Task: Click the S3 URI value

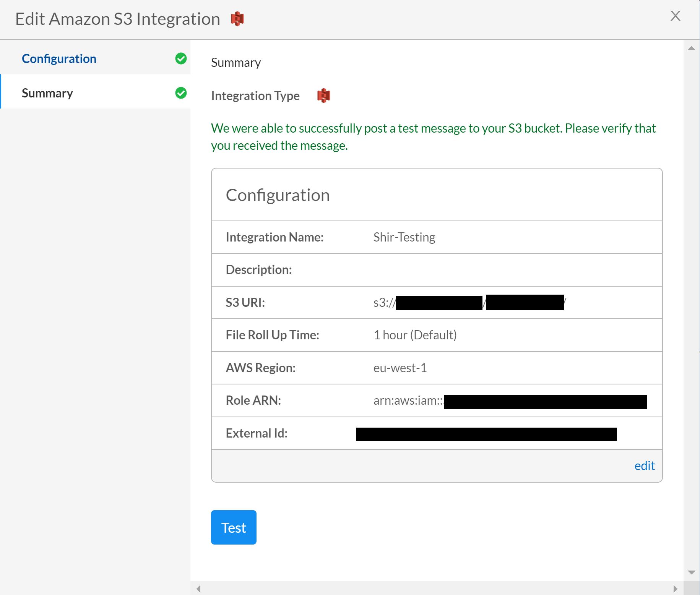Action: pos(469,303)
